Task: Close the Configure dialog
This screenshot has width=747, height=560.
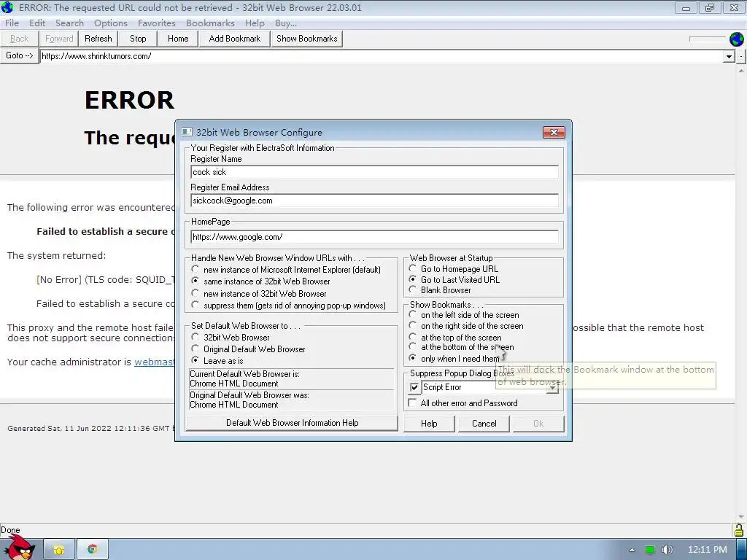Action: click(554, 133)
